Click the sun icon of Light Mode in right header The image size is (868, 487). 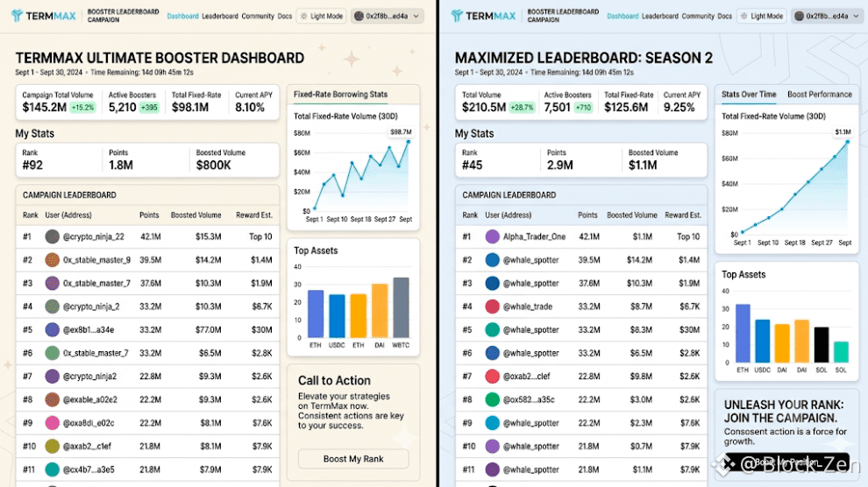(743, 16)
